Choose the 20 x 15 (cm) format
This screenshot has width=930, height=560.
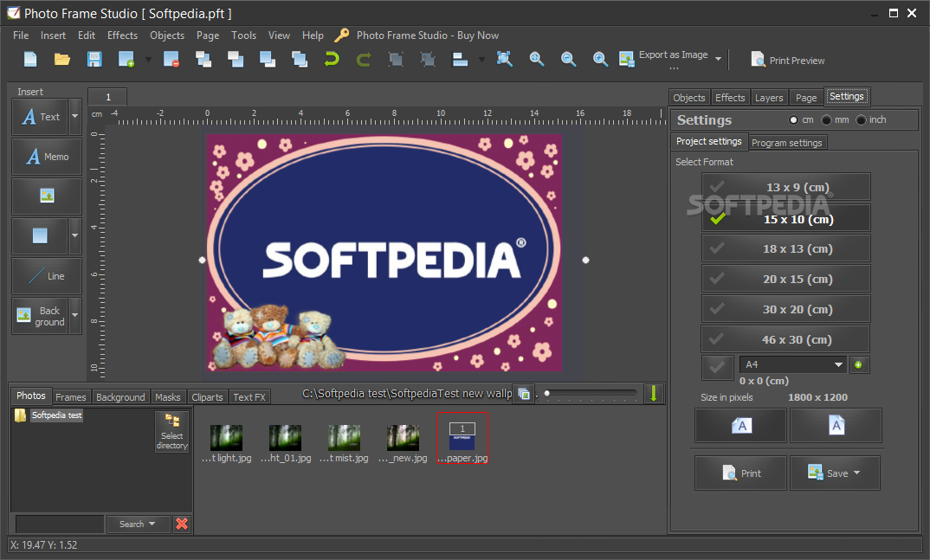tap(786, 279)
